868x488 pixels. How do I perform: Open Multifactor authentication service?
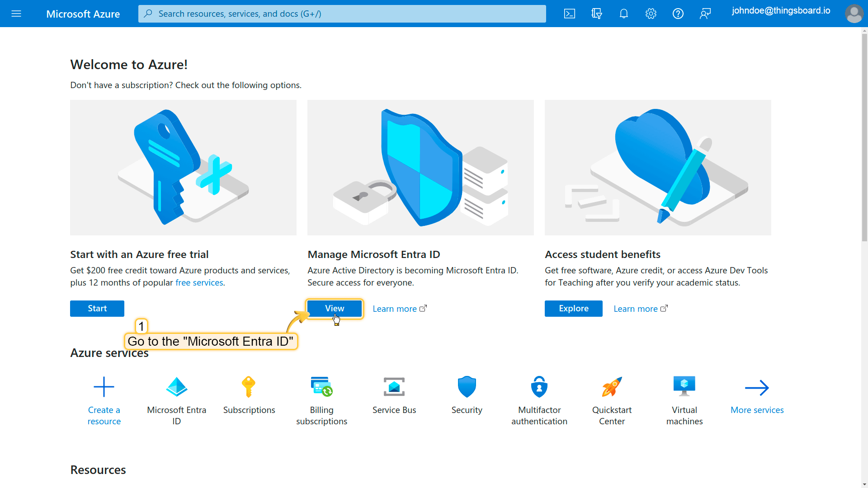539,387
